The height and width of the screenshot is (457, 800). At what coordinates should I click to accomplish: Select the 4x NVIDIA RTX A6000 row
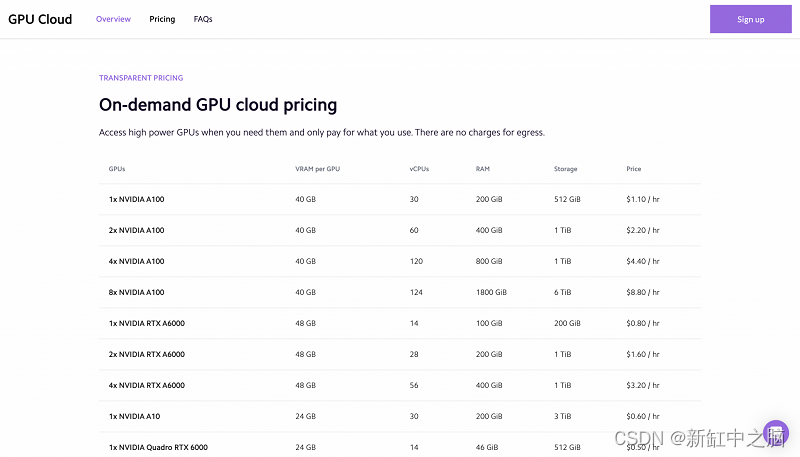[399, 386]
